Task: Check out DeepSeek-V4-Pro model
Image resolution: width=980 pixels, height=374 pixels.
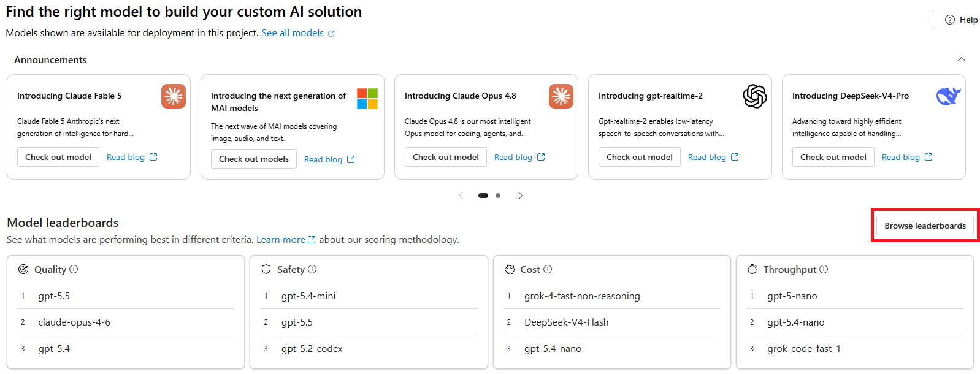Action: tap(833, 157)
